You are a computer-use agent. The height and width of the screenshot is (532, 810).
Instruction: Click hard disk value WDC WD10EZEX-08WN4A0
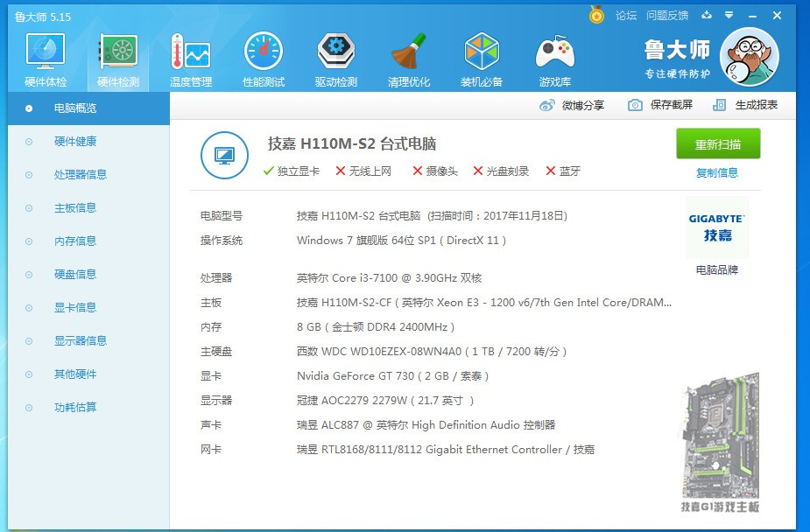(x=432, y=352)
